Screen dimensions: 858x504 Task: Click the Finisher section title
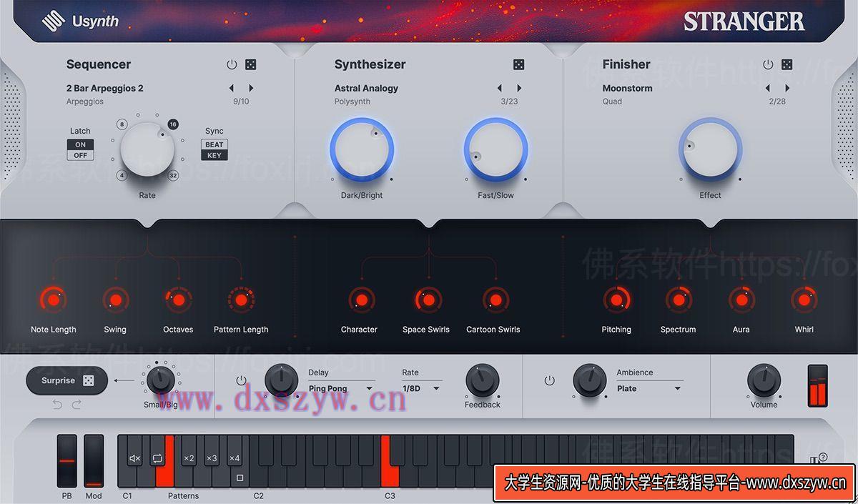(x=626, y=64)
